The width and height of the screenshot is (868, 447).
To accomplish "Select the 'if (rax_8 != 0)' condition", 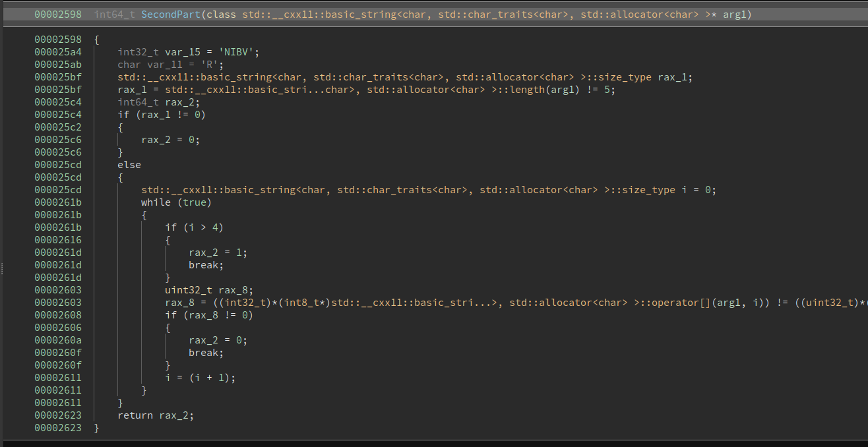I will point(209,315).
